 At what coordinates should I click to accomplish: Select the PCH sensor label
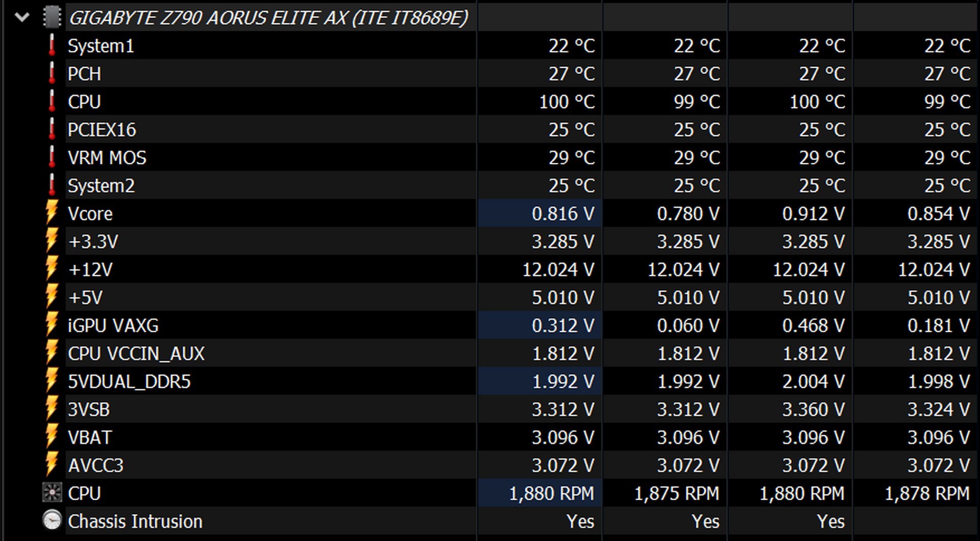click(84, 74)
